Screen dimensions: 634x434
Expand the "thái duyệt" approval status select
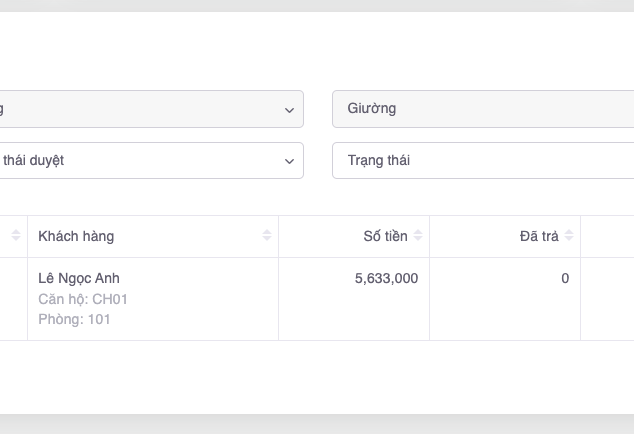pos(150,161)
